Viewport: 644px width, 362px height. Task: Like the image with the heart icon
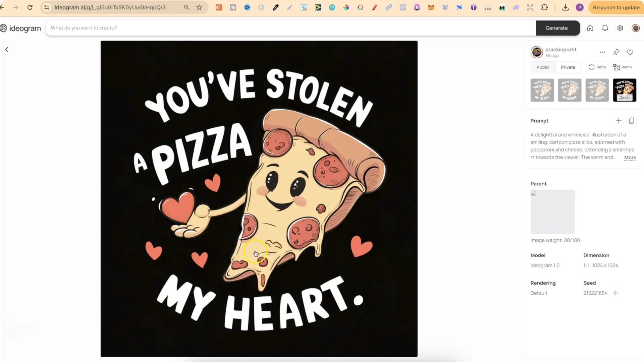630,52
